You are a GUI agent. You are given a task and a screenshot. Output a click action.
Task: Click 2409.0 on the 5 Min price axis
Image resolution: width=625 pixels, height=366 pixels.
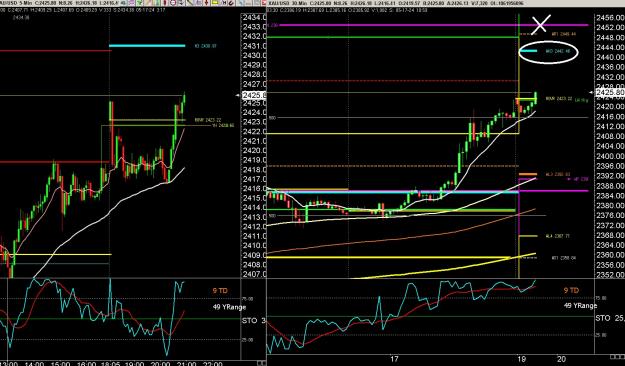coord(254,255)
